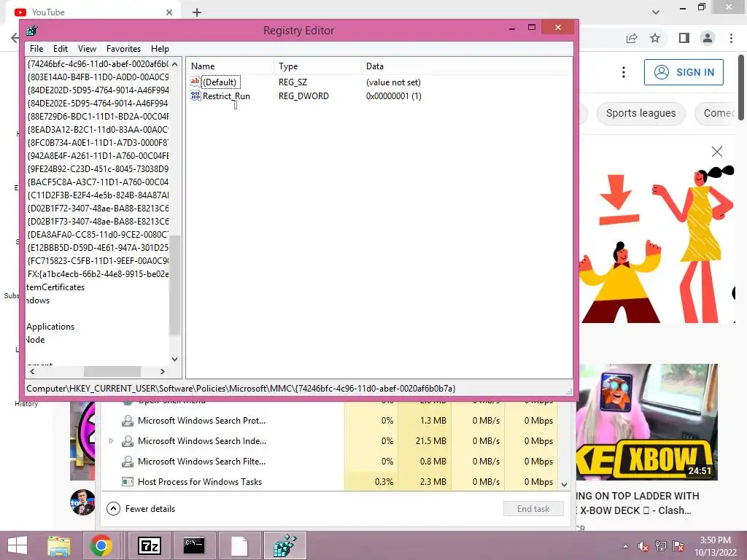This screenshot has width=747, height=560.
Task: Dismiss the YouTube promo banner
Action: [x=717, y=152]
